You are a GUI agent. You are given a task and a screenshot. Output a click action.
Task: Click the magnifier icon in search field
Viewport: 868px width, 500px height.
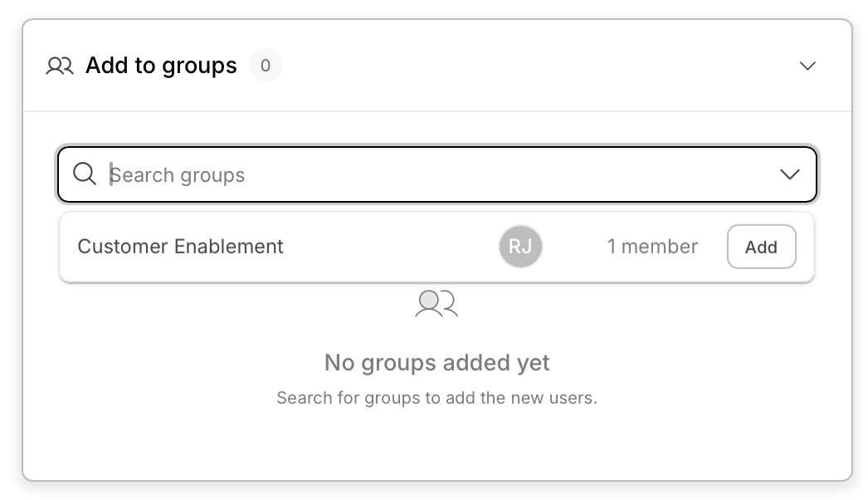click(85, 174)
